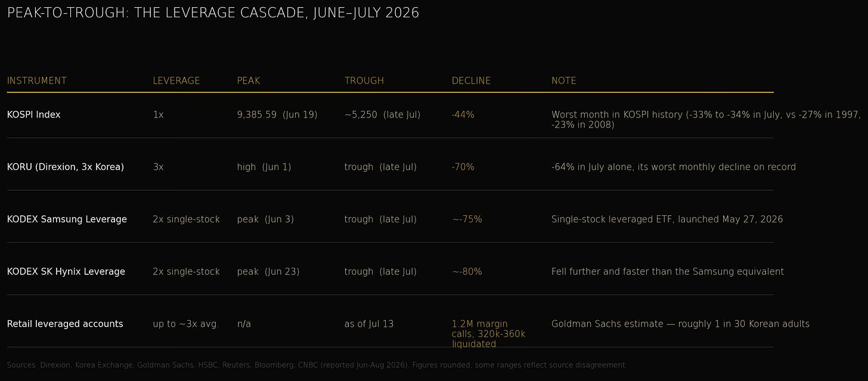Select the NOTE column header
868x381 pixels.
[x=564, y=80]
